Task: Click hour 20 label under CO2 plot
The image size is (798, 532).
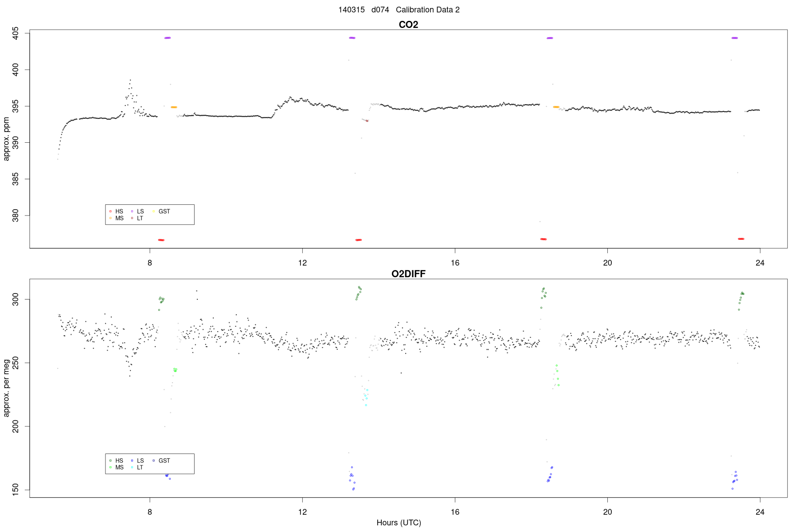Action: [607, 263]
